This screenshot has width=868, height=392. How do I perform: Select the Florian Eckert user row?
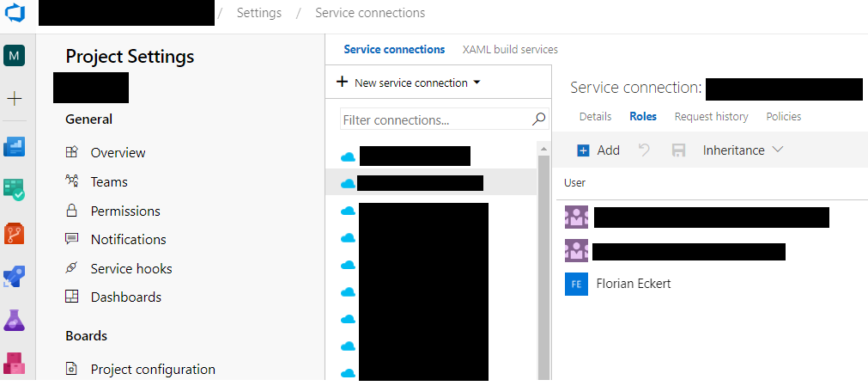[x=635, y=285]
